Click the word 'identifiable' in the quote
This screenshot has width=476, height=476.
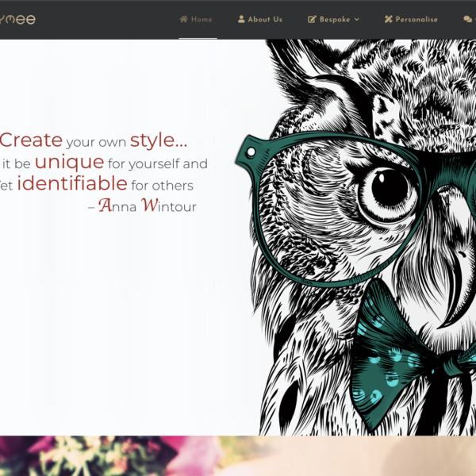[72, 184]
